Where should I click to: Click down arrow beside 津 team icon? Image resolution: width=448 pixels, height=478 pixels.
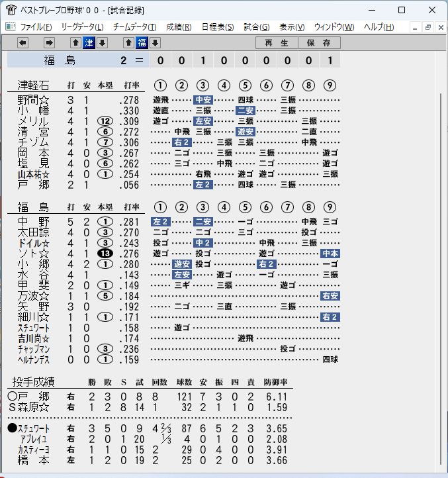(103, 43)
